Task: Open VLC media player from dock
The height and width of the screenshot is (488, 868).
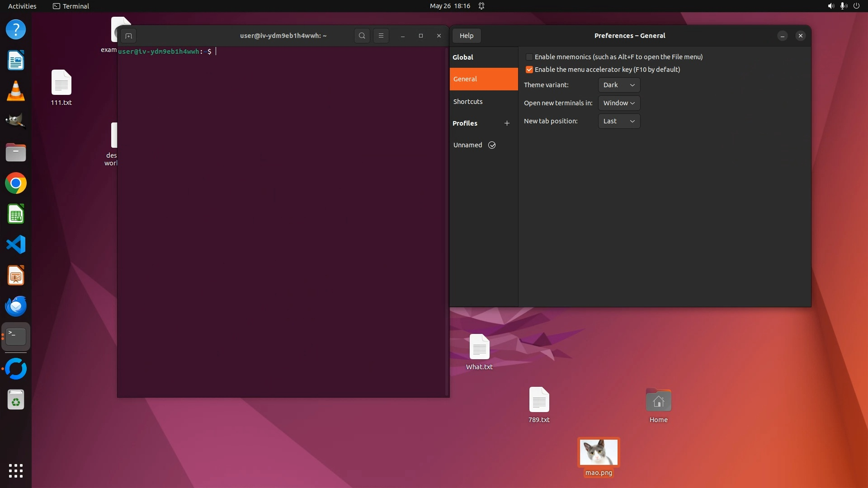Action: 16,91
